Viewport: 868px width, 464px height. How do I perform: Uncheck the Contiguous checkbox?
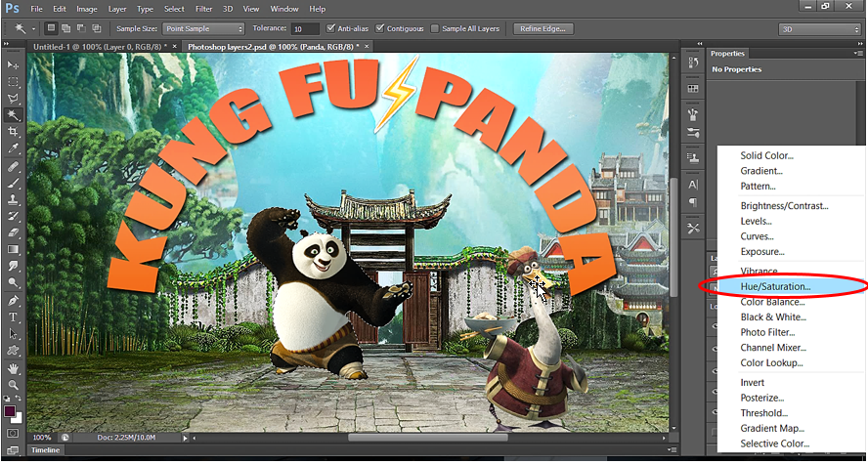pyautogui.click(x=379, y=28)
